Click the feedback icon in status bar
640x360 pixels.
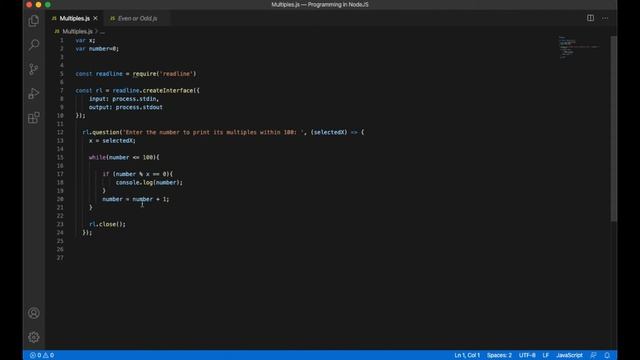pos(593,355)
